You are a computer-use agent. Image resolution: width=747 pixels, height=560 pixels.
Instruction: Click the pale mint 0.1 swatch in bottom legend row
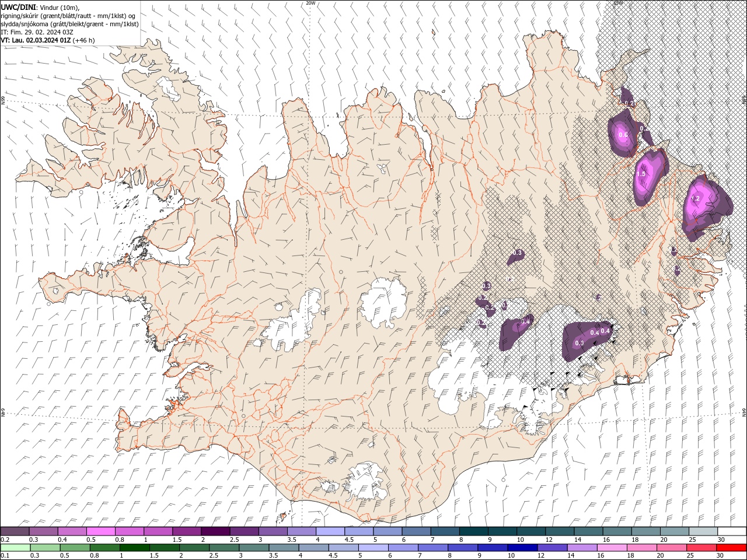click(x=15, y=548)
